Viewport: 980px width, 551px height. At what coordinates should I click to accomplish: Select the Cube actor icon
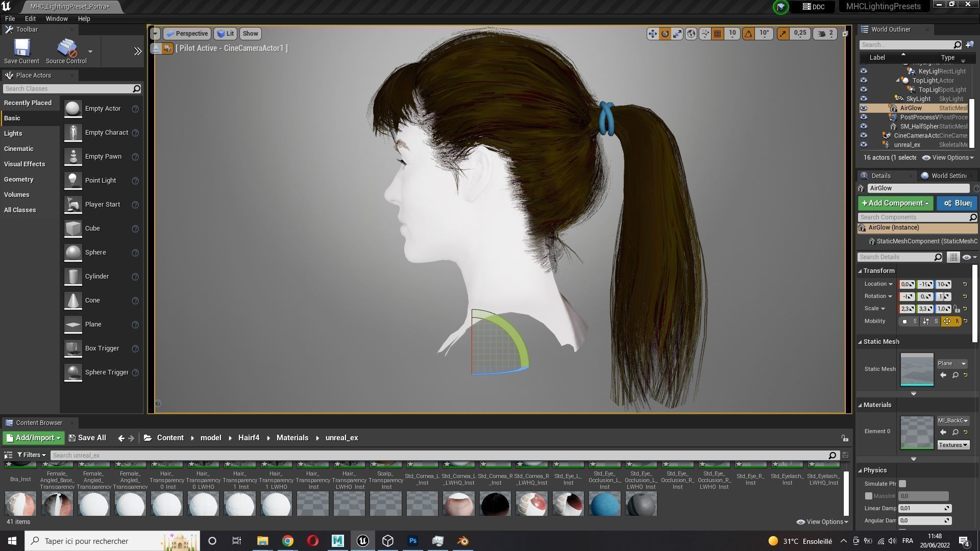coord(73,229)
